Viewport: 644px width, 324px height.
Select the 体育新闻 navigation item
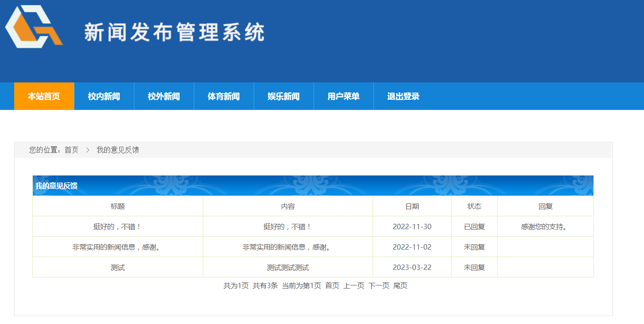[x=224, y=96]
